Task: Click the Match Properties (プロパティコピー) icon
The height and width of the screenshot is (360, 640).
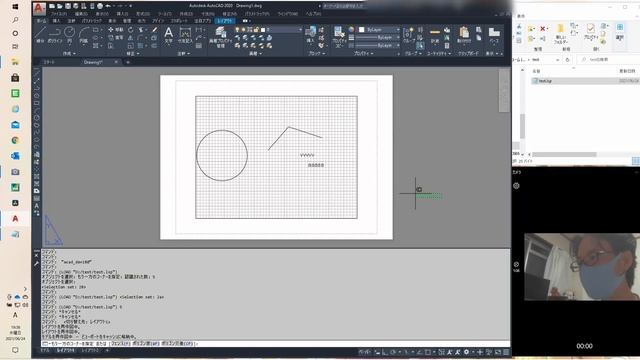Action: pyautogui.click(x=338, y=37)
